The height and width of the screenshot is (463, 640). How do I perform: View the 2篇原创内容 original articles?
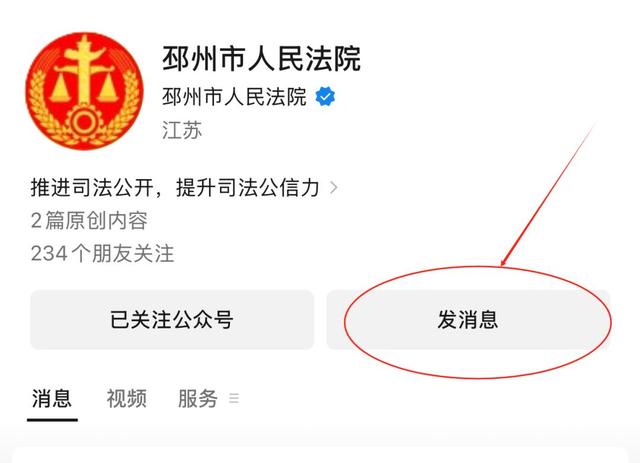pos(89,220)
